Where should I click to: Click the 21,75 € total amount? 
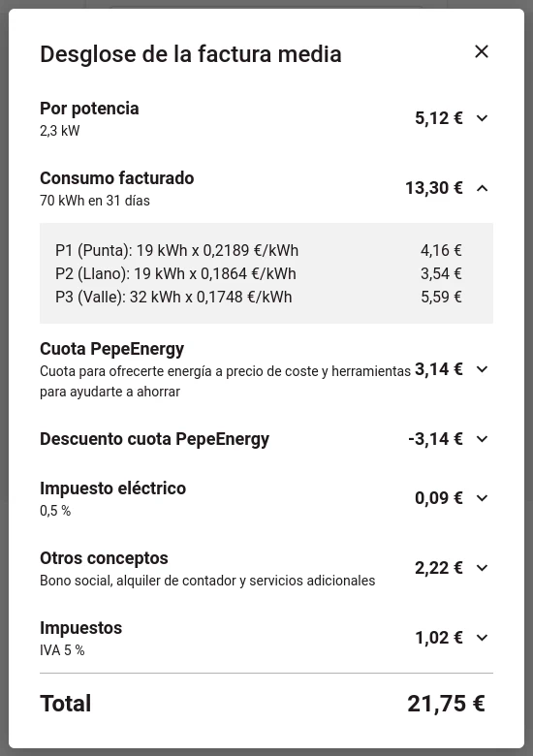click(x=446, y=704)
